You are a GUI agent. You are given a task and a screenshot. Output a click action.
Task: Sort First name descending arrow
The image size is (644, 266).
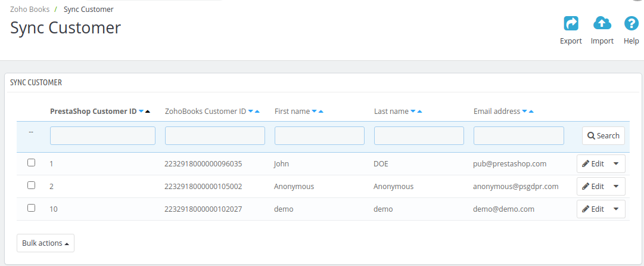(314, 112)
